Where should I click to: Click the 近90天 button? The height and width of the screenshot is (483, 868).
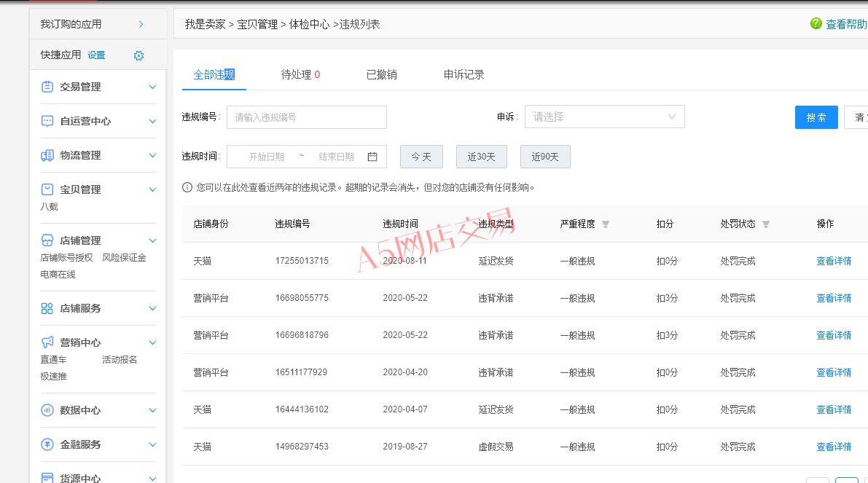(545, 157)
